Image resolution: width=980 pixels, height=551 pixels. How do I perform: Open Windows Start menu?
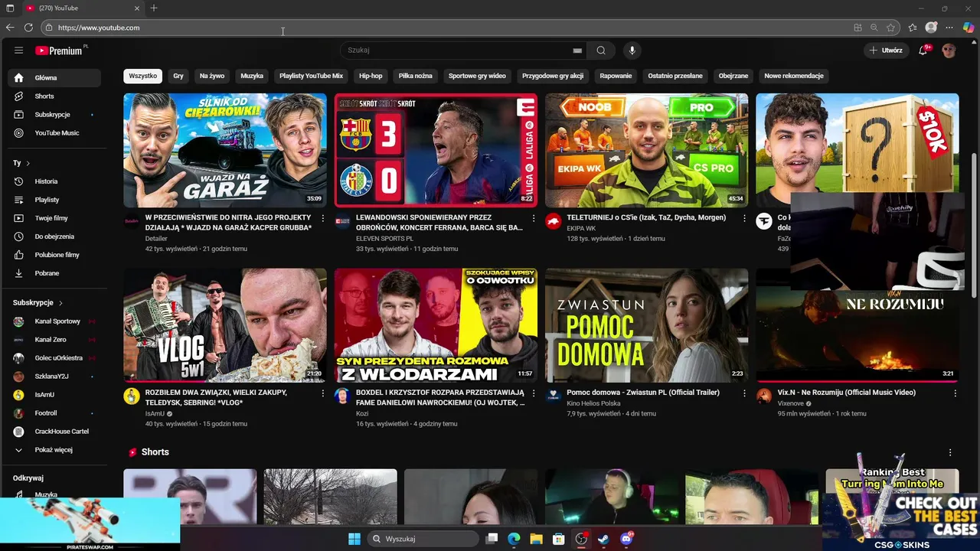click(x=354, y=539)
